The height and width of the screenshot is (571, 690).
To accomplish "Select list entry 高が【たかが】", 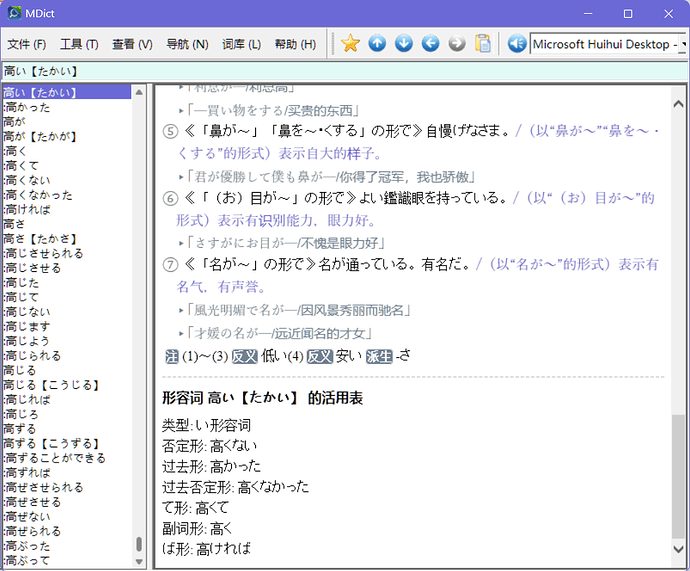I will [x=40, y=136].
